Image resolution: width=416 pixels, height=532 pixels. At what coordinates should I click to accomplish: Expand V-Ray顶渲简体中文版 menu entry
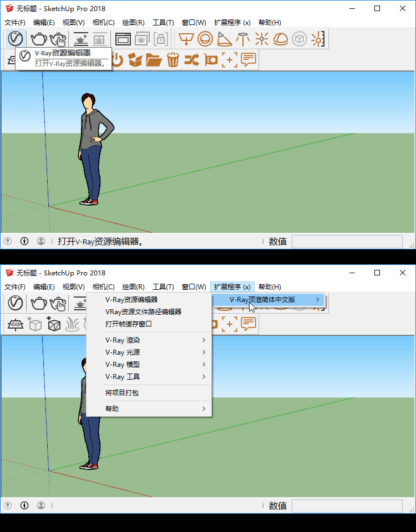(x=268, y=300)
